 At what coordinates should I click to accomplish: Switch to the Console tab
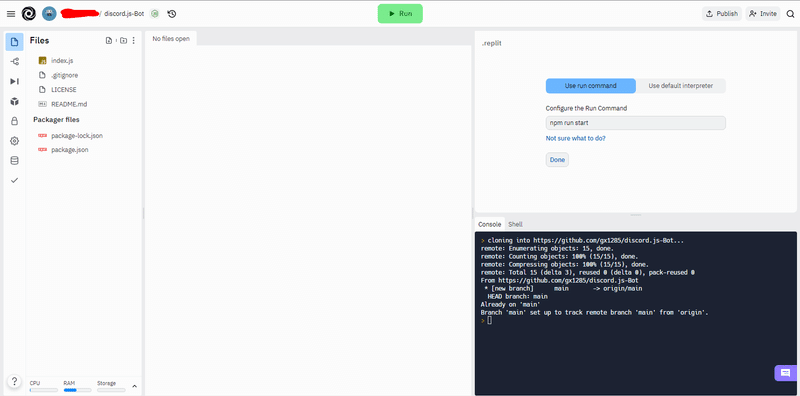pyautogui.click(x=489, y=224)
